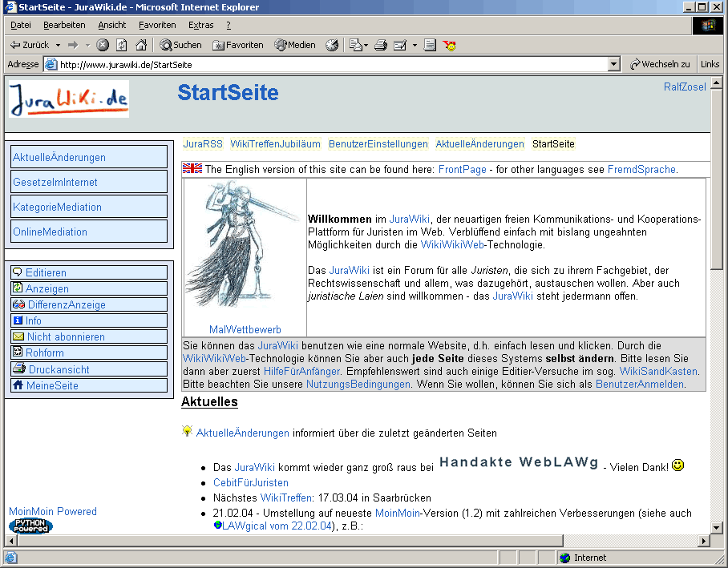Open the History toolbar icon

(x=332, y=45)
